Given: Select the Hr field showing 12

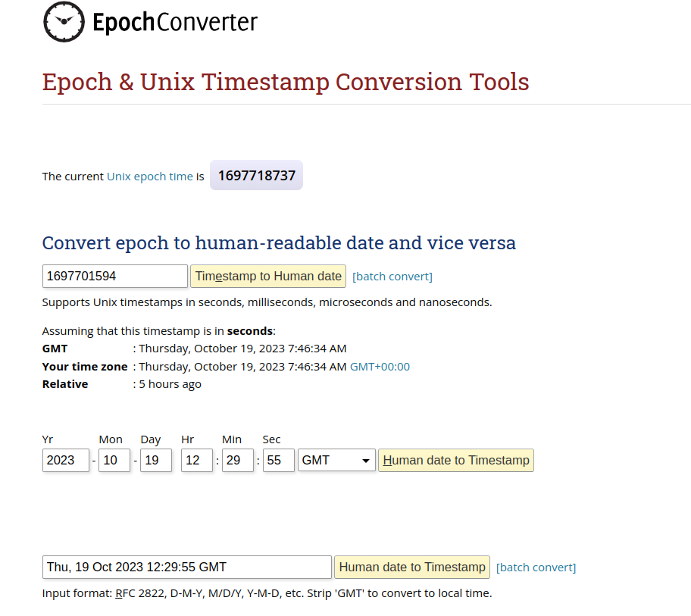Looking at the screenshot, I should [x=197, y=461].
